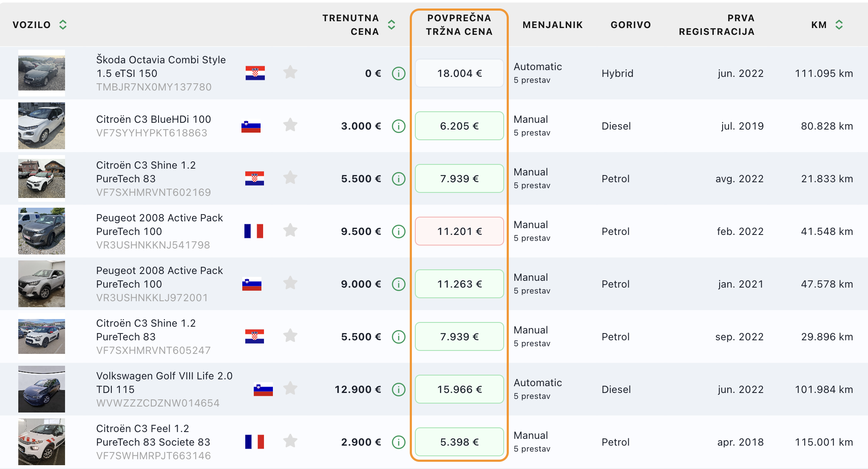868x469 pixels.
Task: Click Slovenian flag on Volkswagen Golf row
Action: pos(263,389)
